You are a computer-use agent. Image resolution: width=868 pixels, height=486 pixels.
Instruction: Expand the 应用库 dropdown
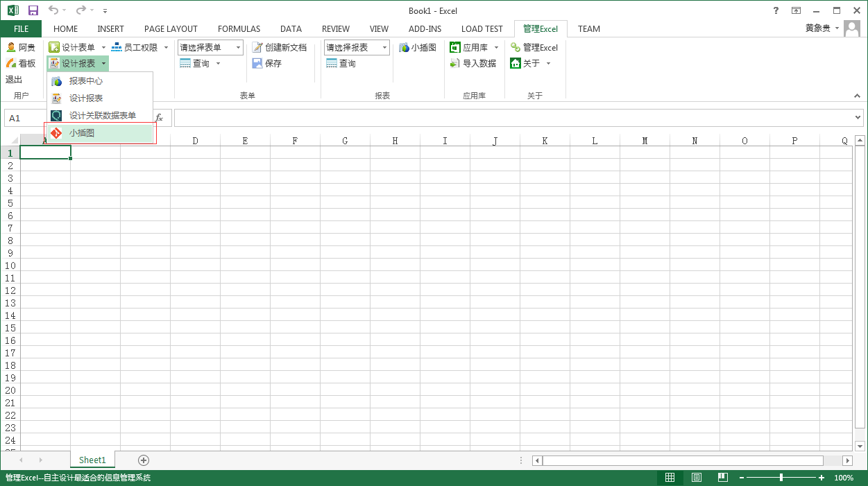click(x=496, y=47)
